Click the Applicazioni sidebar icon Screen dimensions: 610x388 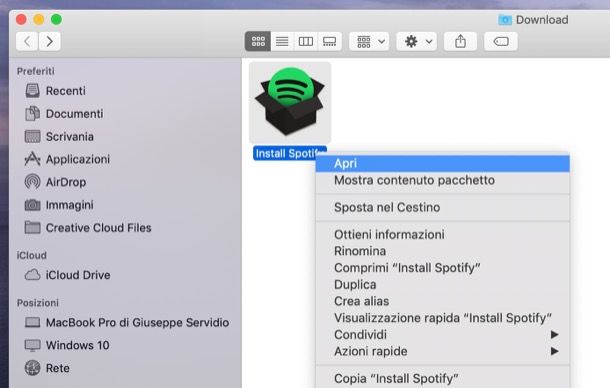(x=32, y=159)
